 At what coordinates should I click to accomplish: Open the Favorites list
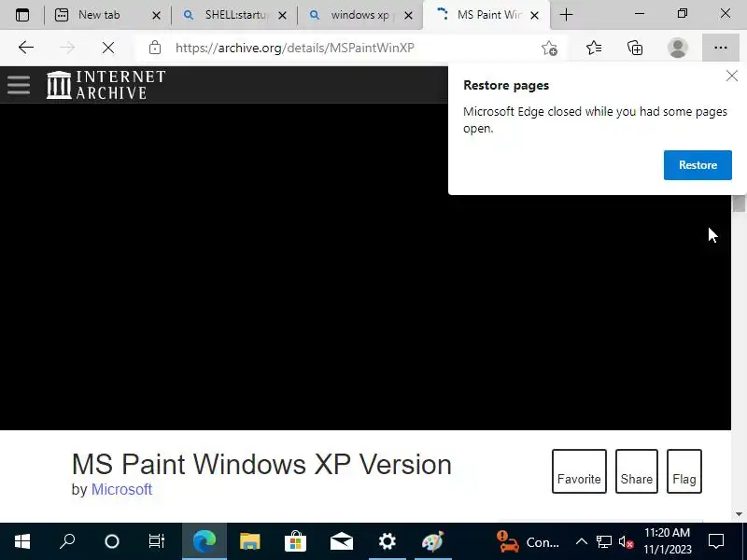point(594,49)
